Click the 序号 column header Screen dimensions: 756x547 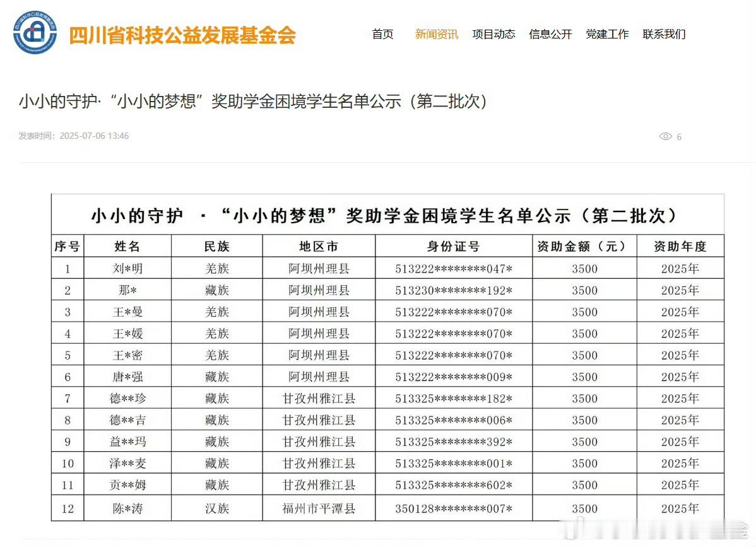pyautogui.click(x=67, y=246)
